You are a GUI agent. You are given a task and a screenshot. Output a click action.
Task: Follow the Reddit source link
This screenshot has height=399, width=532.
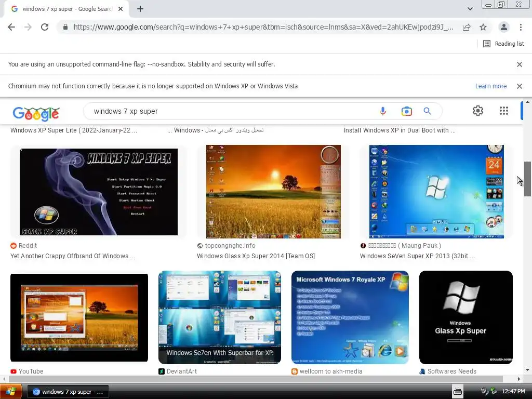[24, 246]
